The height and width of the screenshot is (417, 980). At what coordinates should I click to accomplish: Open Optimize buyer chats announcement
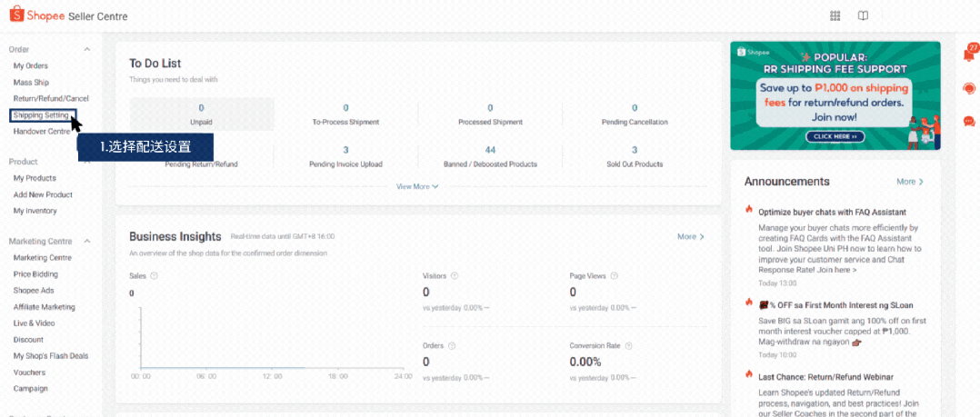833,213
